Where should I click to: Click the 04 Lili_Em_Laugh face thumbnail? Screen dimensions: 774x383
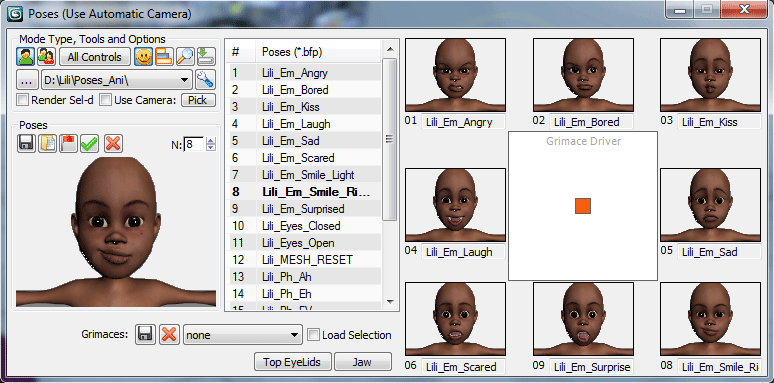(x=455, y=205)
